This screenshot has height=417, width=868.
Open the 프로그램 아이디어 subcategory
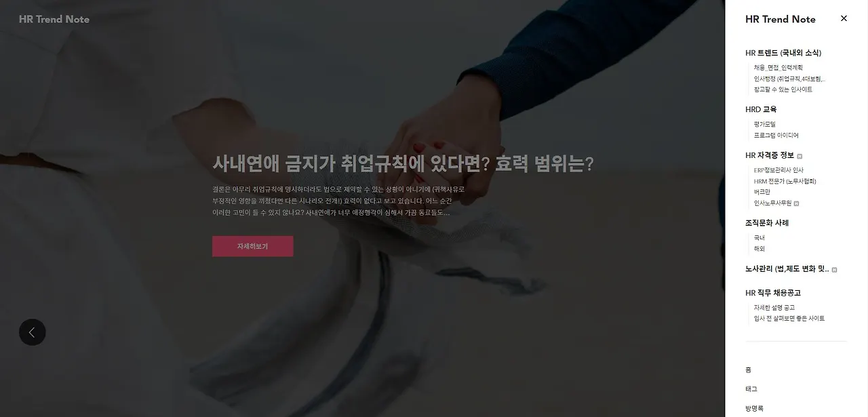tap(776, 135)
